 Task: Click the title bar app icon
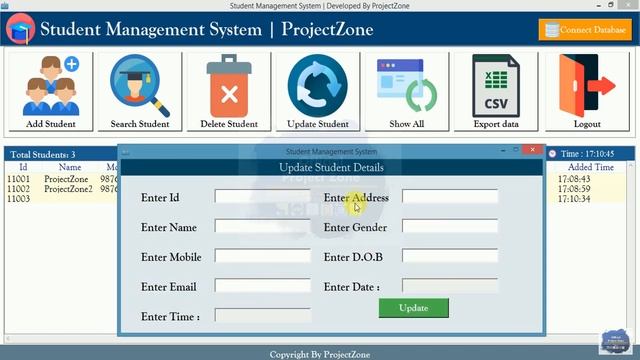pos(5,5)
